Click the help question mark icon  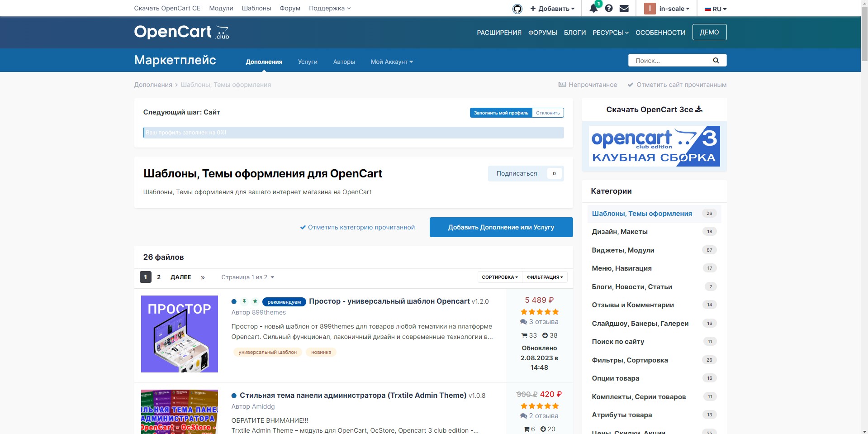[609, 8]
